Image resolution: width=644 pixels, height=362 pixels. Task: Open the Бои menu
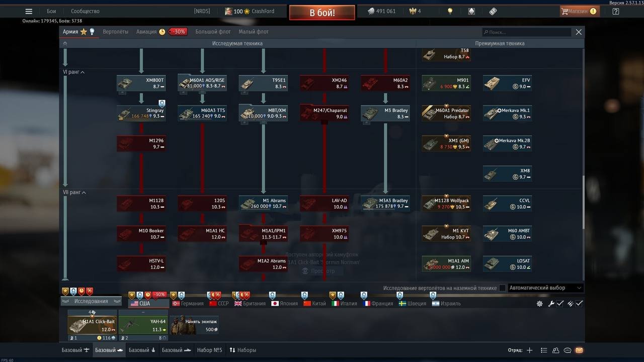coord(51,11)
